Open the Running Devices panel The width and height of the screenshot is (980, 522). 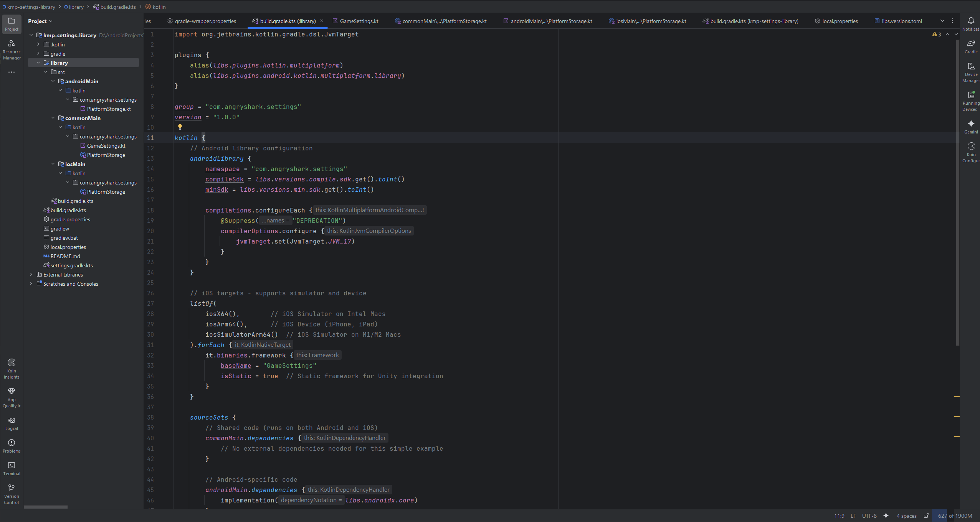pos(971,100)
